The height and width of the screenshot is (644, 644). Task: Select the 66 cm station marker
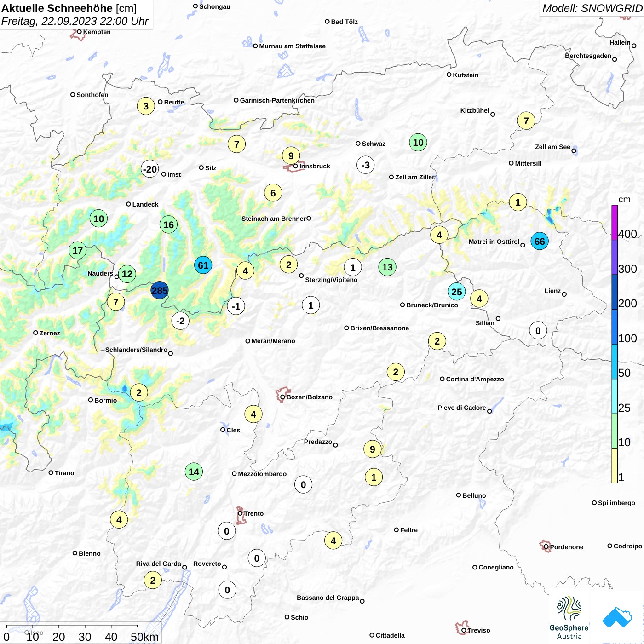coord(540,241)
